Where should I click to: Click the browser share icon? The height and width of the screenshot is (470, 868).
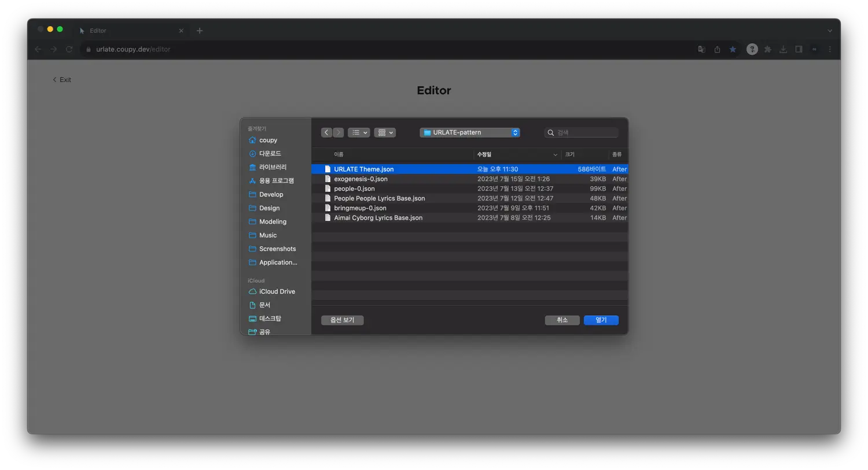coord(717,50)
